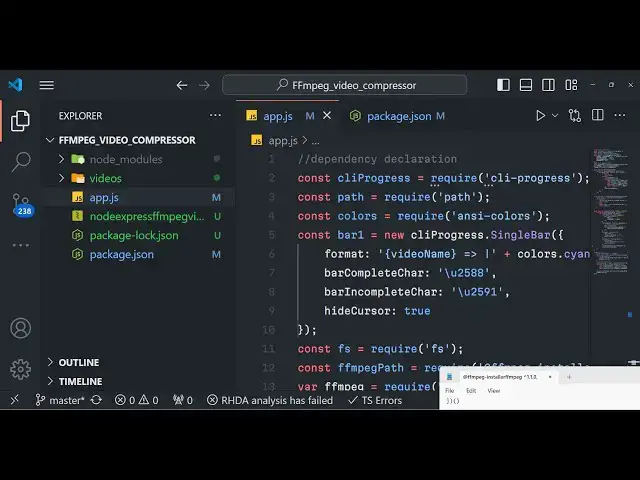
Task: Click RHDA analysis has failed status
Action: [270, 400]
